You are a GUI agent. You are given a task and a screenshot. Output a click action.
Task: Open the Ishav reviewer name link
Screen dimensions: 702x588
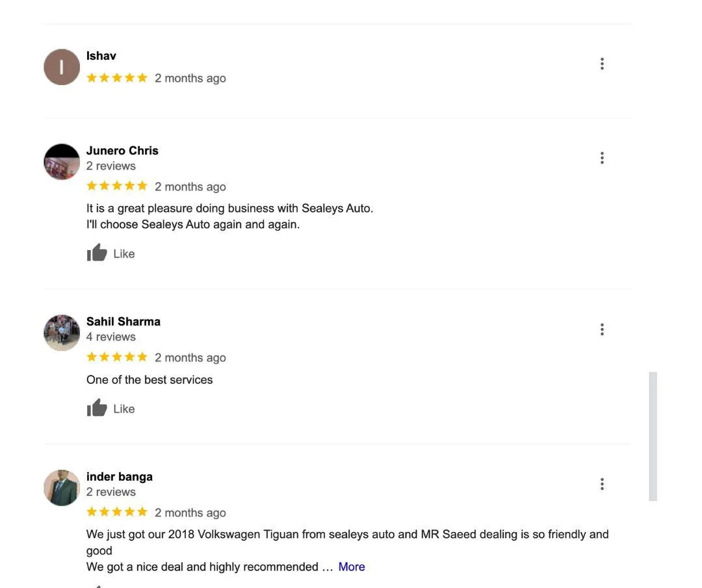pyautogui.click(x=101, y=56)
